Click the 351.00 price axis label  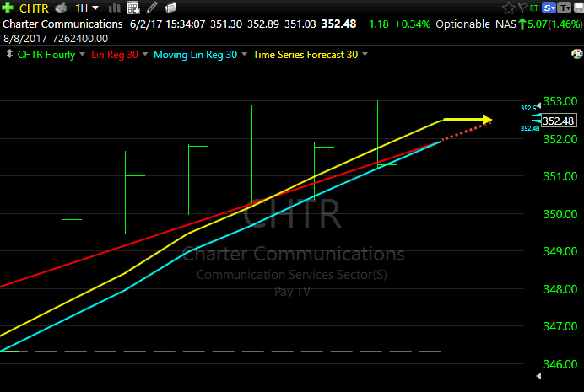pos(560,176)
